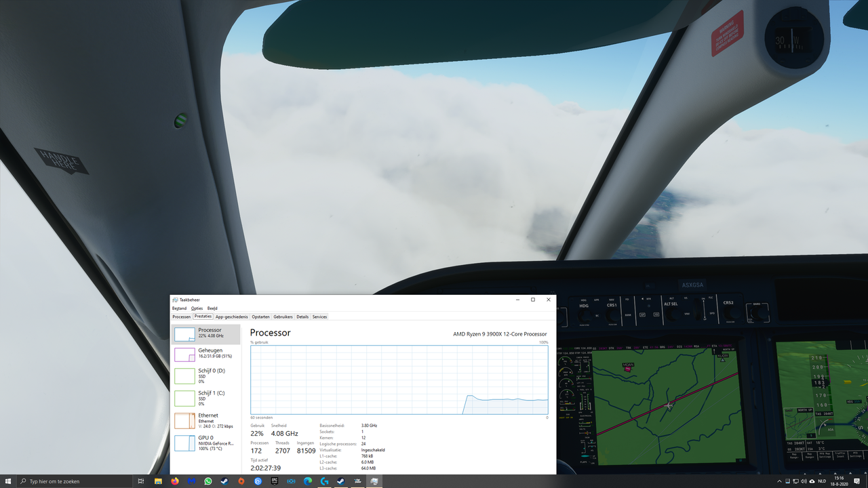
Task: Select Geheugen in the performance sidebar
Action: click(x=205, y=354)
